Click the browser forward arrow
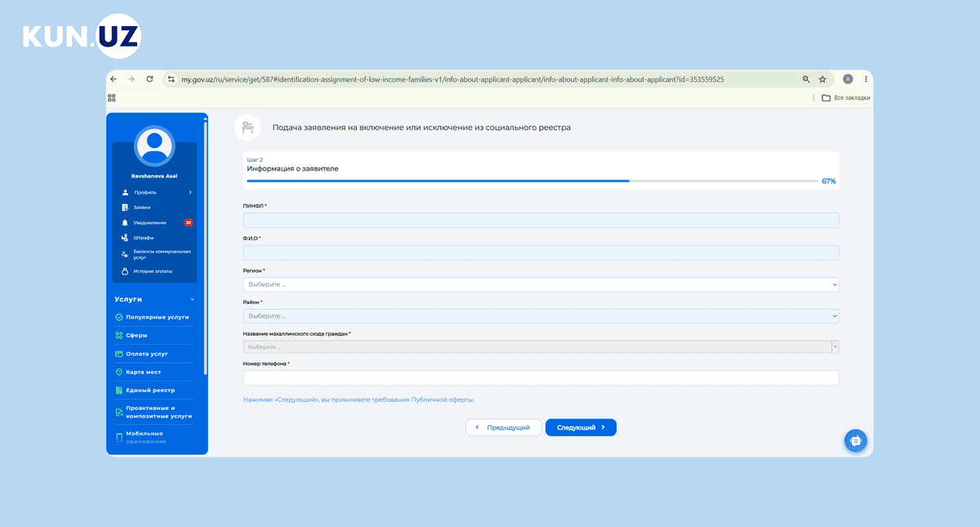The width and height of the screenshot is (980, 527). tap(131, 79)
